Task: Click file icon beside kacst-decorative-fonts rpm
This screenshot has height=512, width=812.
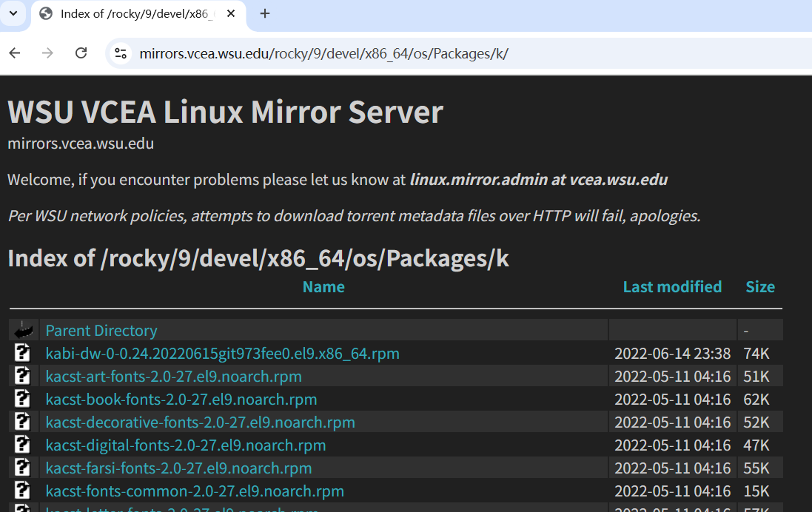Action: tap(22, 422)
